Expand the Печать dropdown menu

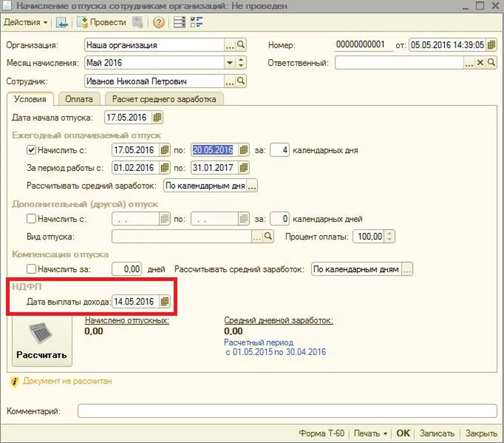(370, 433)
